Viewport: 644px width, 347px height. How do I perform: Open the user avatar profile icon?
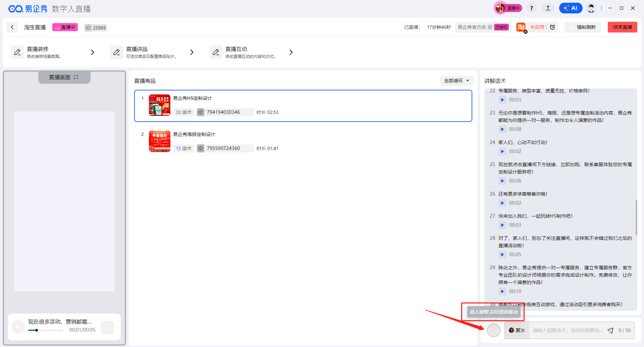(x=591, y=8)
